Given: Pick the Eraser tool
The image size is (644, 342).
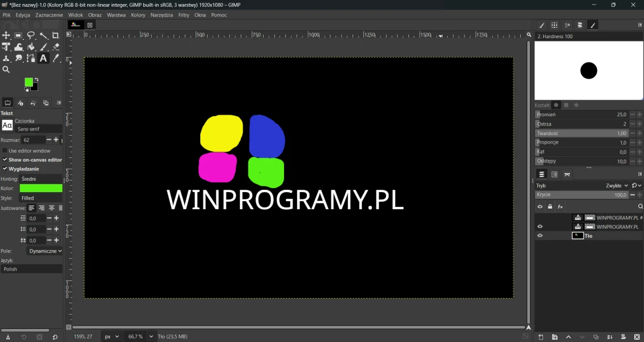Looking at the screenshot, I should pos(55,47).
